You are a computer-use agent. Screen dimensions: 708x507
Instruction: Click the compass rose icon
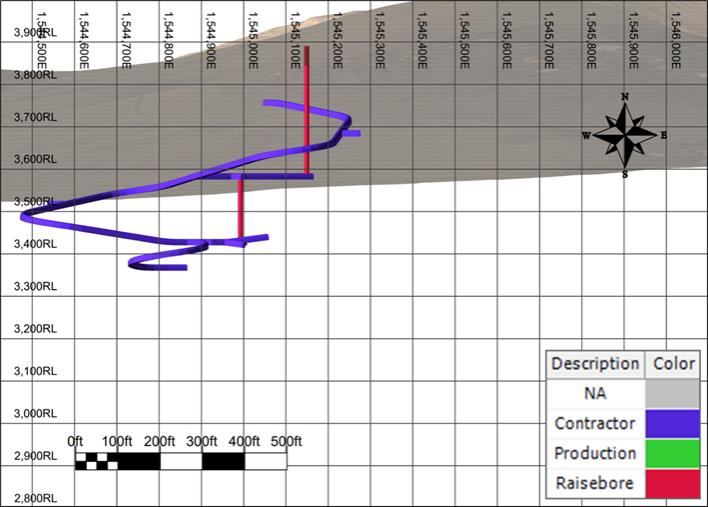pyautogui.click(x=624, y=135)
